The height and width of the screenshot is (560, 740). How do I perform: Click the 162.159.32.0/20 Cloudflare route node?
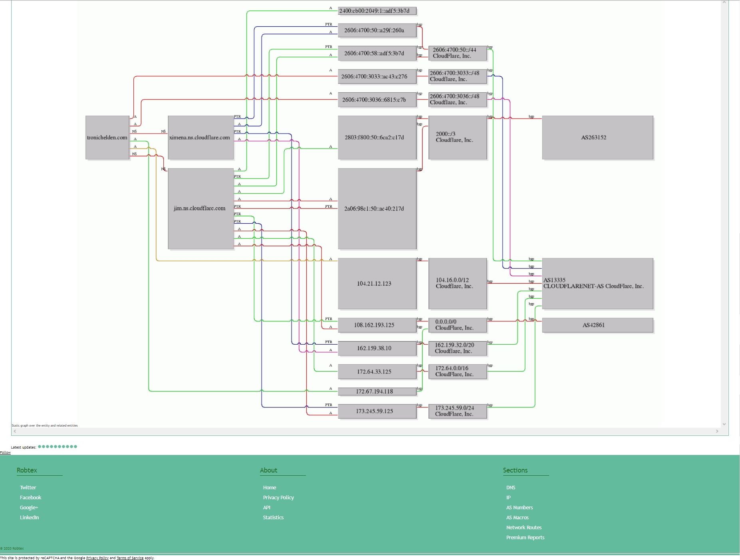click(x=458, y=348)
